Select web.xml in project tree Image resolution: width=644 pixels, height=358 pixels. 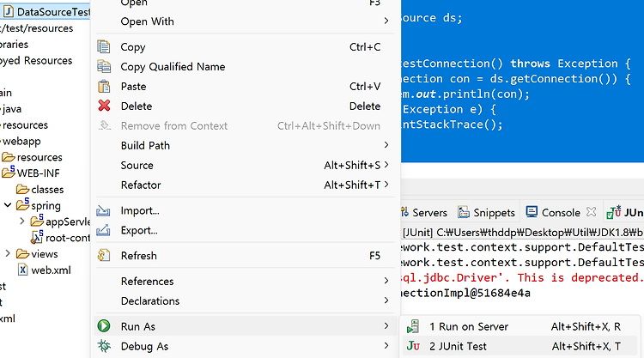[x=51, y=270]
